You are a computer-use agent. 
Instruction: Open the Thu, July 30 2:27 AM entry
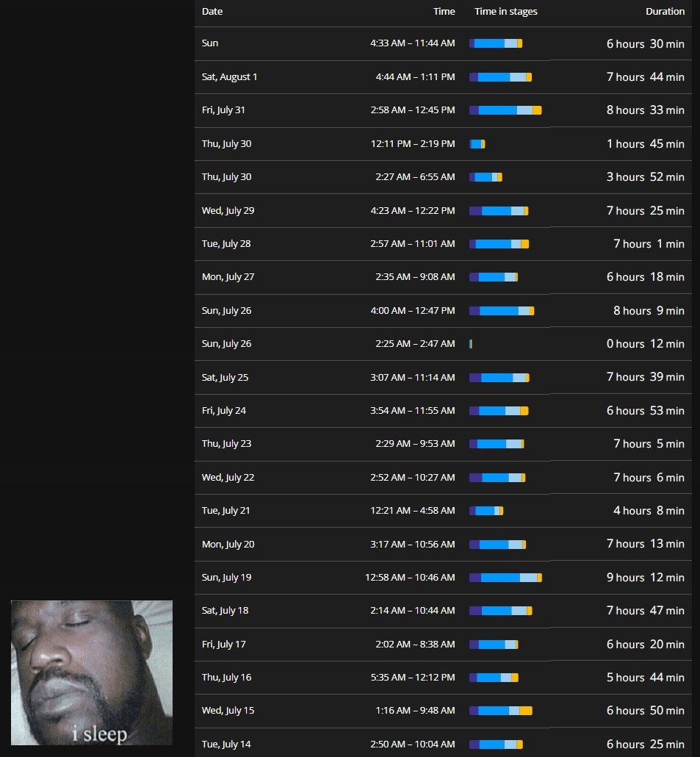[x=443, y=176]
